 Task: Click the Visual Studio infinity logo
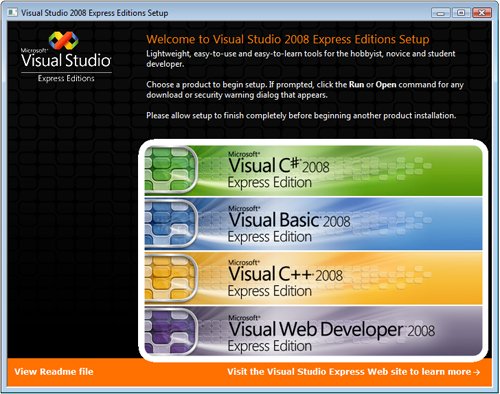click(x=63, y=40)
